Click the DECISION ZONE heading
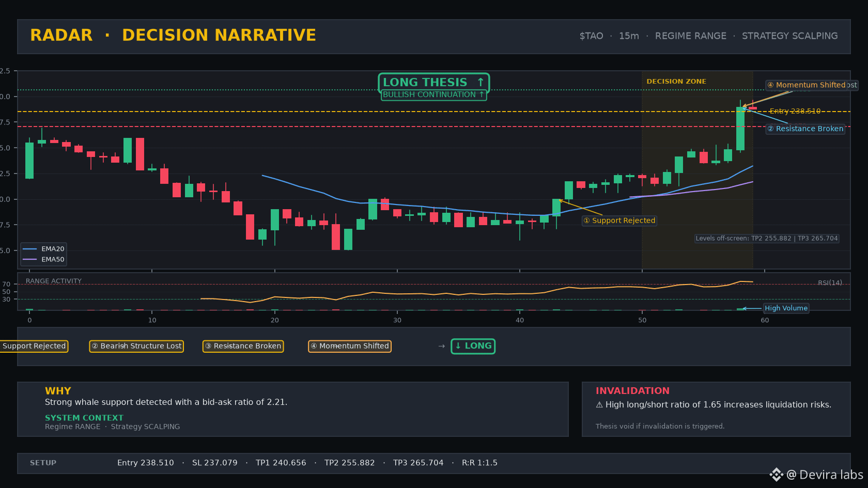 (676, 82)
